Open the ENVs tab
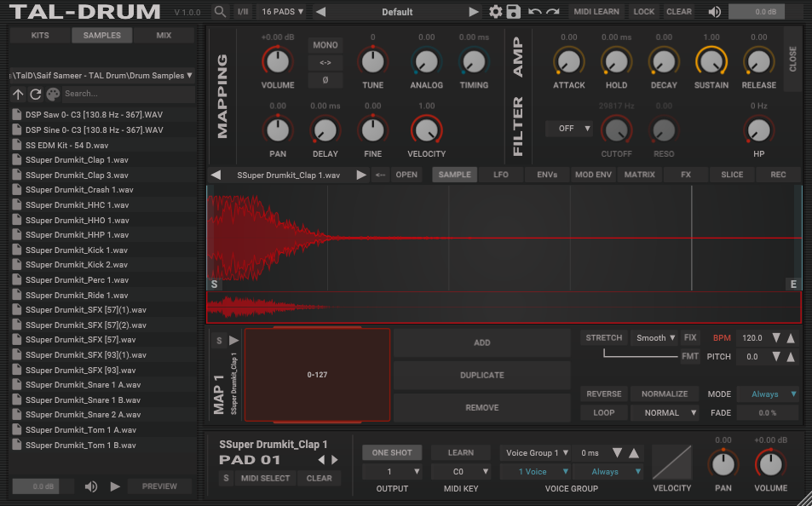The image size is (812, 506). (547, 175)
